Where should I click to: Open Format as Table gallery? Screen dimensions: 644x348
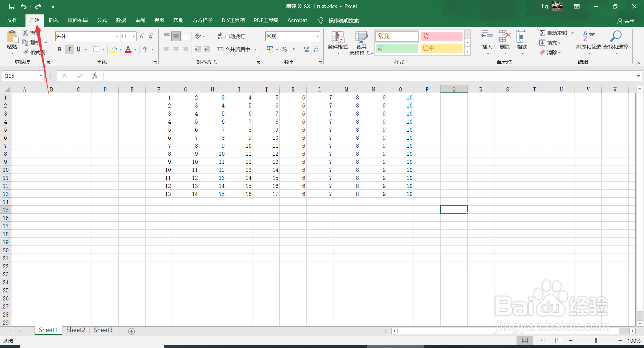click(361, 43)
